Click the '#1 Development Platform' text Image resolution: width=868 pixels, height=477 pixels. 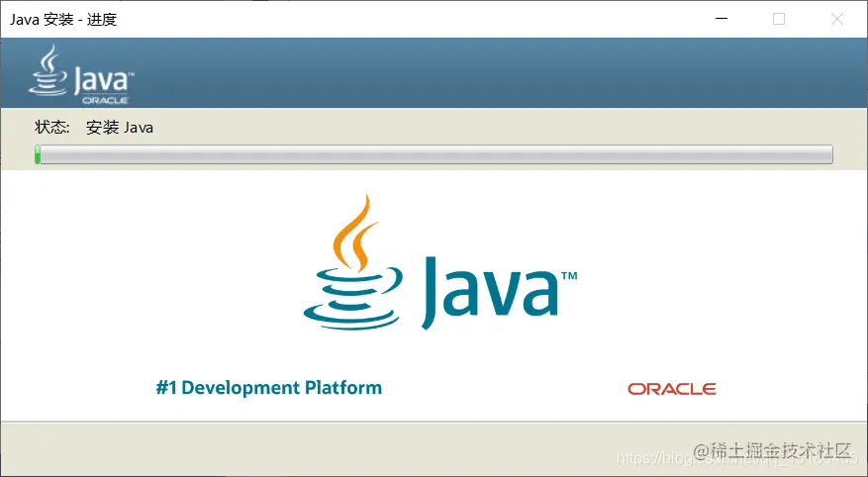pos(269,387)
